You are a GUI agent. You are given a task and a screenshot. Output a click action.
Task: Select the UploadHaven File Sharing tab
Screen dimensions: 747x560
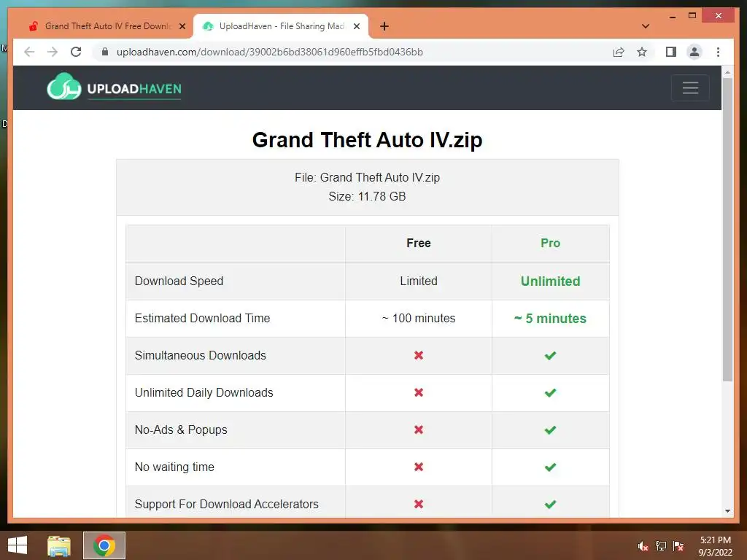[x=281, y=26]
